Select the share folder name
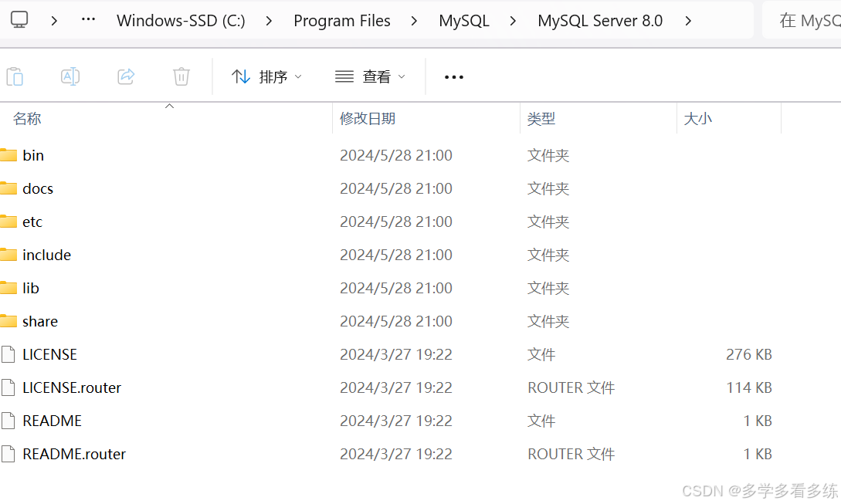841x504 pixels. (x=40, y=322)
